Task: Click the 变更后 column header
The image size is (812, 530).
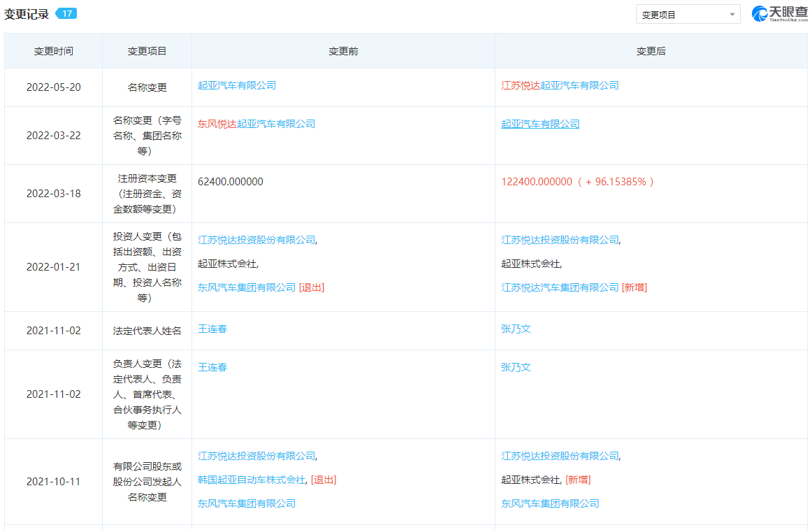Action: point(651,51)
